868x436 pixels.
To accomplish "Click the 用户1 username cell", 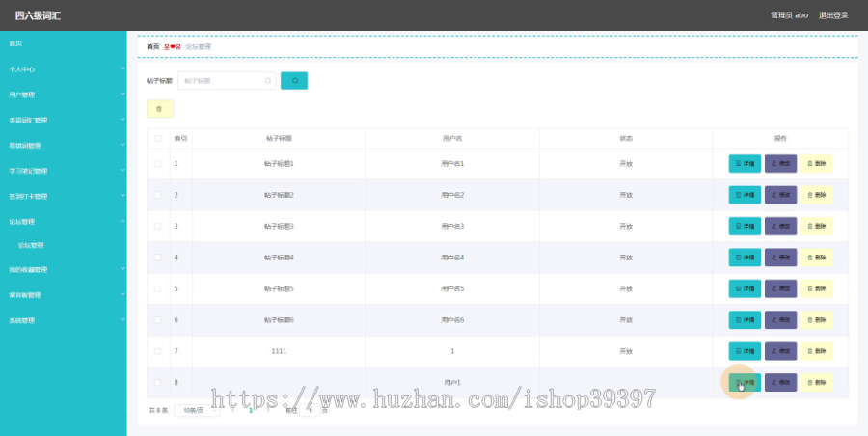I will coord(452,383).
